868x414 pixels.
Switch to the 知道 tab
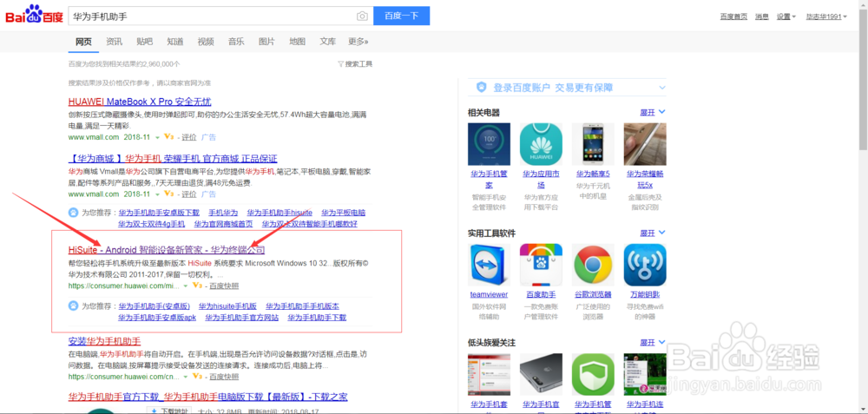pos(175,42)
